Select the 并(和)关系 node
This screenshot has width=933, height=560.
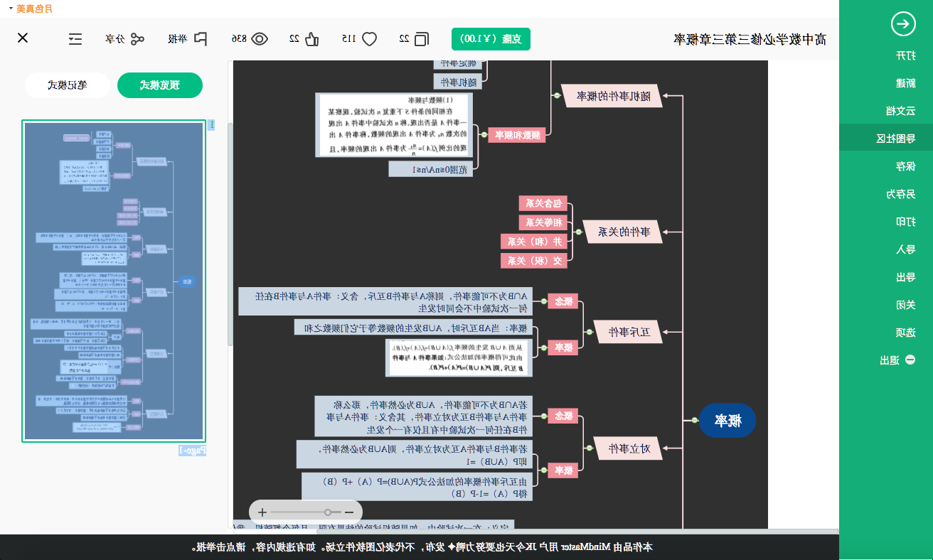(534, 241)
